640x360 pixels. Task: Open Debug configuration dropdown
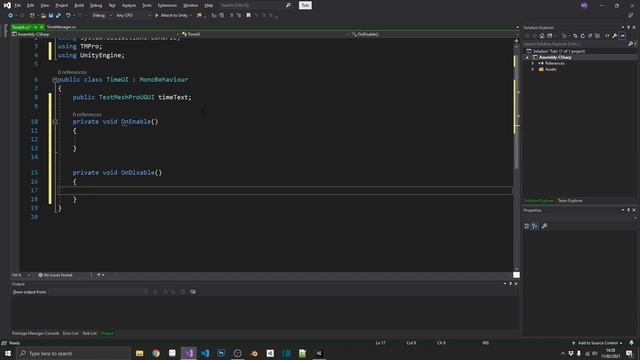point(101,16)
